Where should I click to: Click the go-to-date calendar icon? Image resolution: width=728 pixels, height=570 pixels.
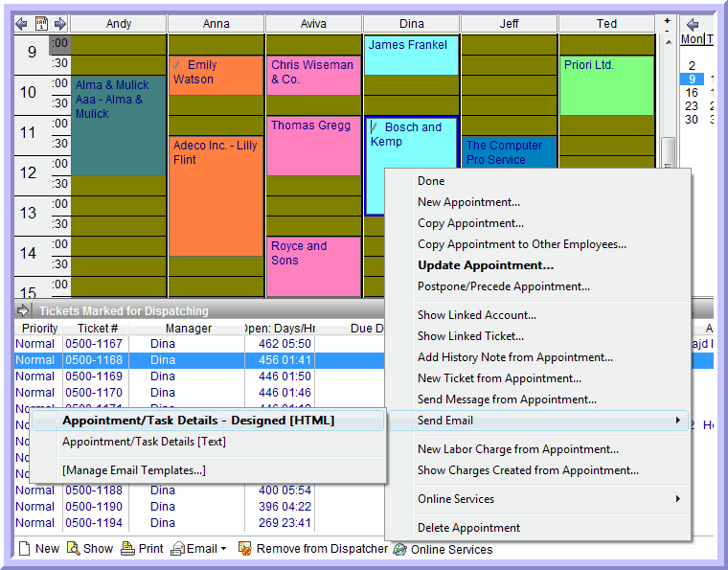point(41,23)
